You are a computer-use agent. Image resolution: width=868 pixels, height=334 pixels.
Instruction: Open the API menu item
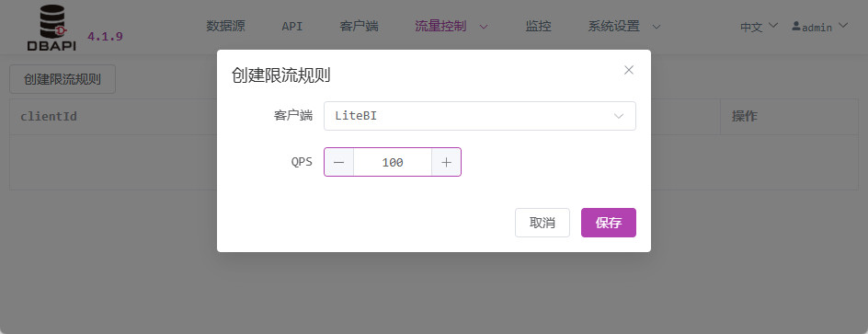tap(292, 26)
